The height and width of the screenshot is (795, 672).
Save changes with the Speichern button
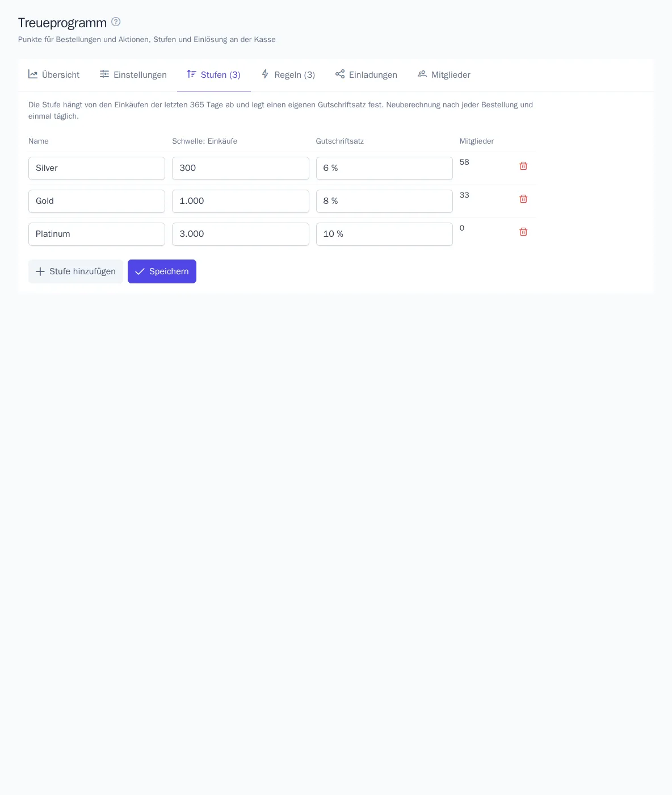click(x=162, y=271)
